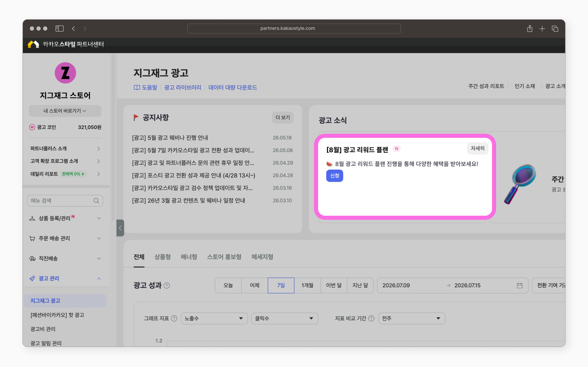Click the browser share icon
The height and width of the screenshot is (367, 588).
(x=529, y=28)
